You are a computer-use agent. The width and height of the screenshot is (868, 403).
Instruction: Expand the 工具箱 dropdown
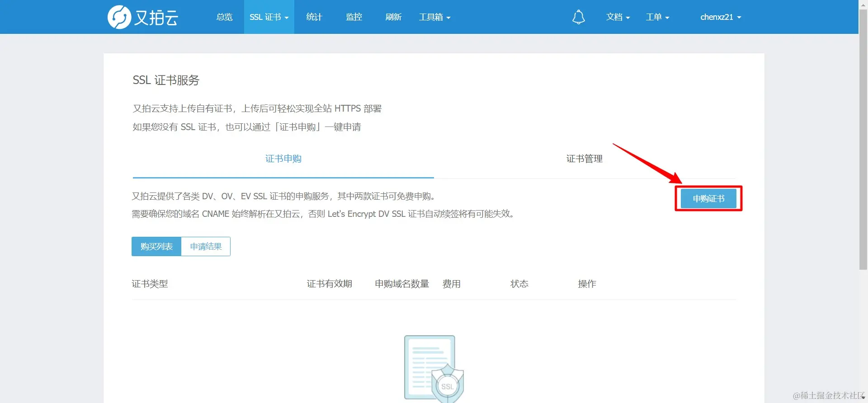click(434, 17)
